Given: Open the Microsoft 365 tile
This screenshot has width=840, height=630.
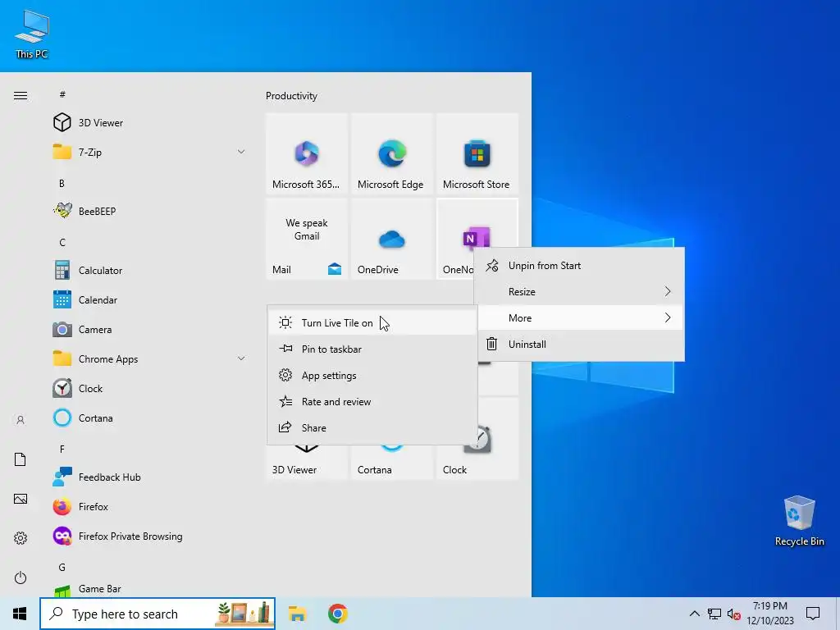Looking at the screenshot, I should (x=307, y=153).
